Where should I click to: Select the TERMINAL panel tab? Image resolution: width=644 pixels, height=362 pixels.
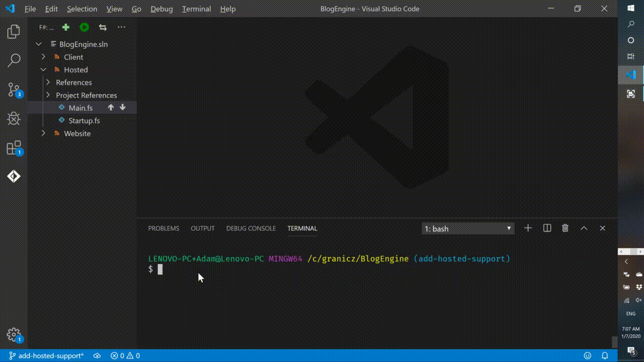[x=302, y=228]
